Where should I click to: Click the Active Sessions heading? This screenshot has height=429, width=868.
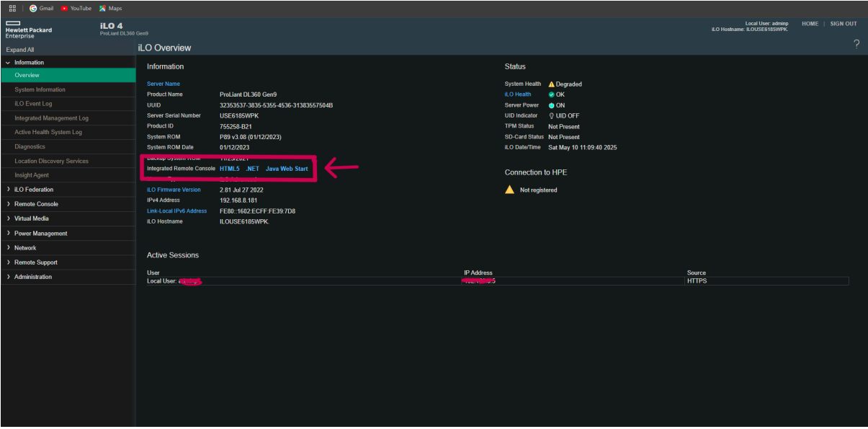point(173,255)
